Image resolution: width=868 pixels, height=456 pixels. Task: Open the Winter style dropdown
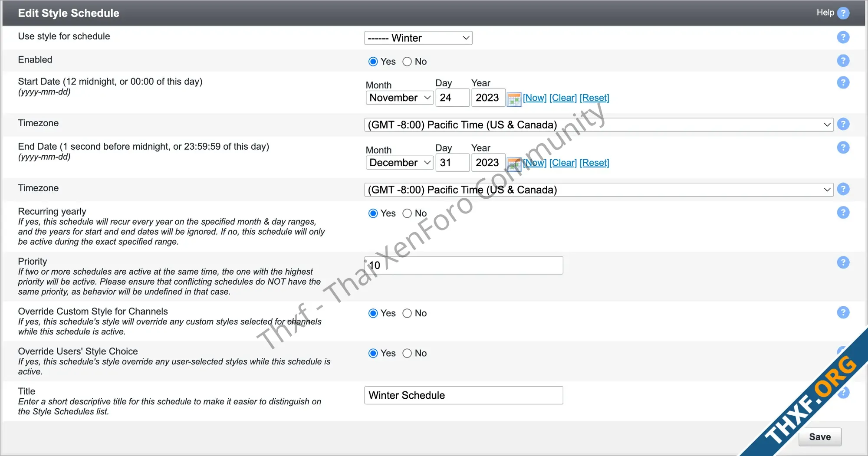coord(418,38)
